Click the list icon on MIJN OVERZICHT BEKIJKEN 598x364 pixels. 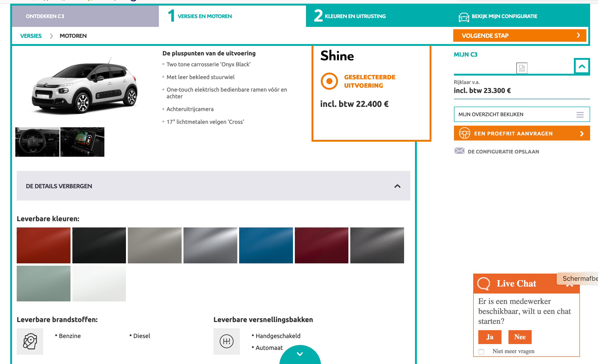tap(580, 114)
